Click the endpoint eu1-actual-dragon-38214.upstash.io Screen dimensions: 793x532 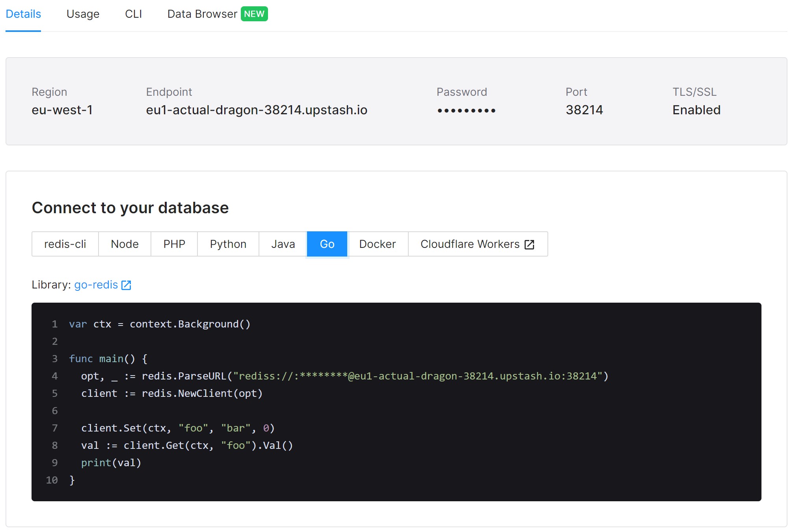pyautogui.click(x=257, y=110)
